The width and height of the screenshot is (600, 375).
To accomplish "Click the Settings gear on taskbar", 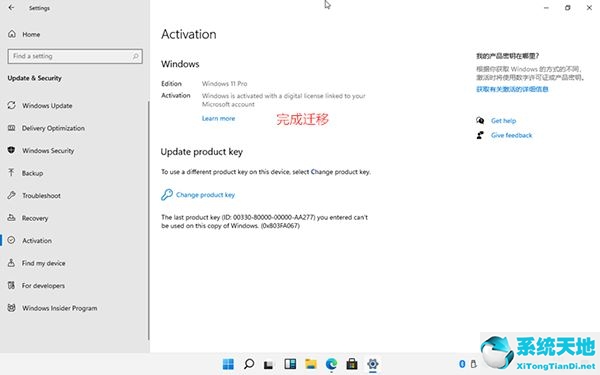I will (373, 364).
